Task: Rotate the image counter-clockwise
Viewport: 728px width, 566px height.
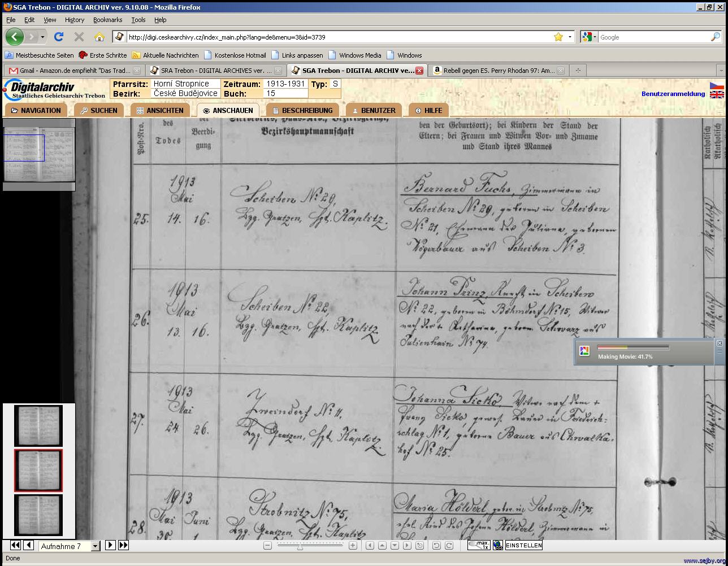Action: pyautogui.click(x=436, y=545)
